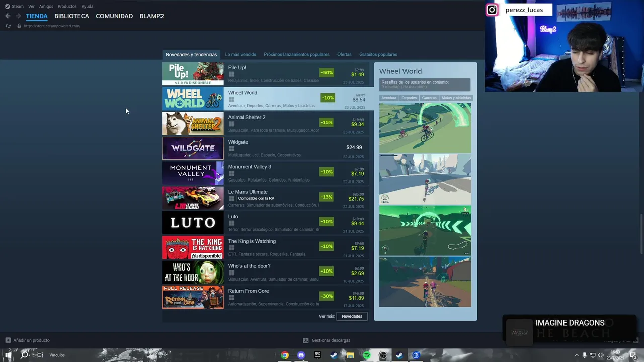Click the Motos y bicicletas tag
644x362 pixels.
(x=456, y=98)
